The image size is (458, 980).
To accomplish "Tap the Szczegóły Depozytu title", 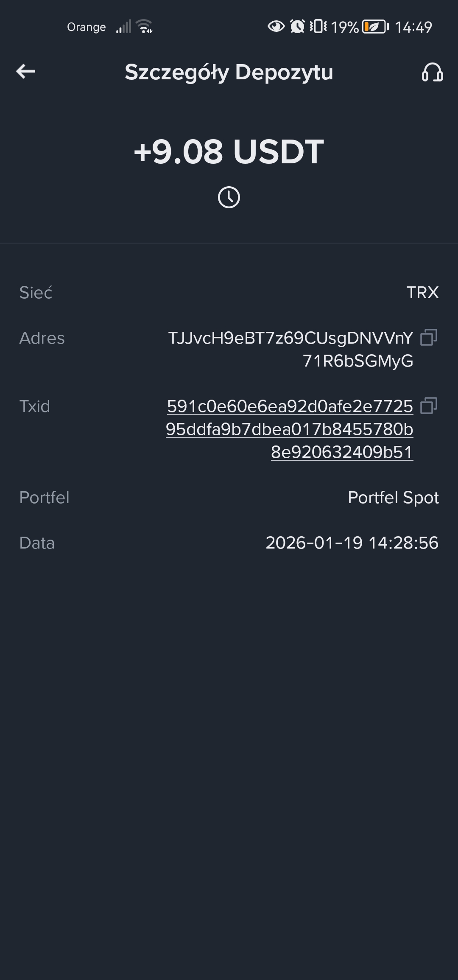I will click(229, 72).
